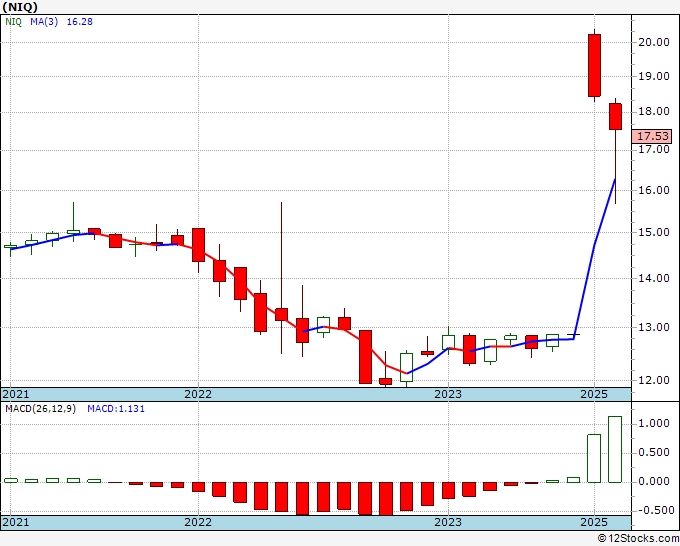Viewport: 680px width, 546px height.
Task: Click the MACD:1.131 value readout
Action: coord(116,409)
